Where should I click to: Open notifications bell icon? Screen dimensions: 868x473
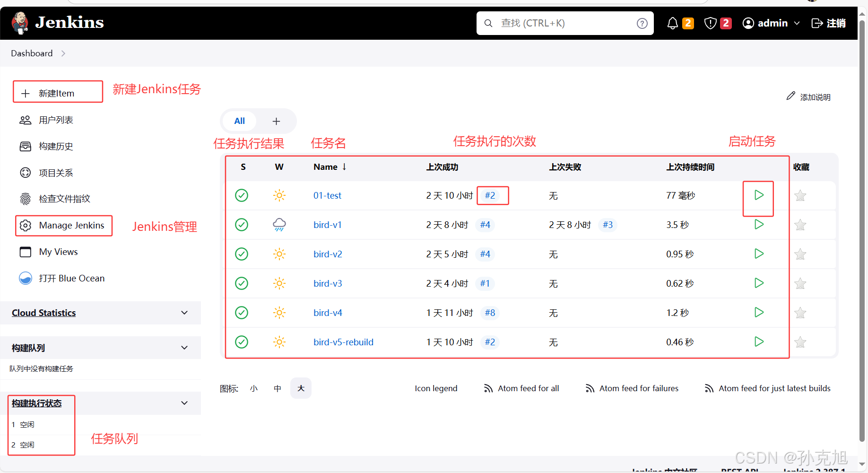672,23
